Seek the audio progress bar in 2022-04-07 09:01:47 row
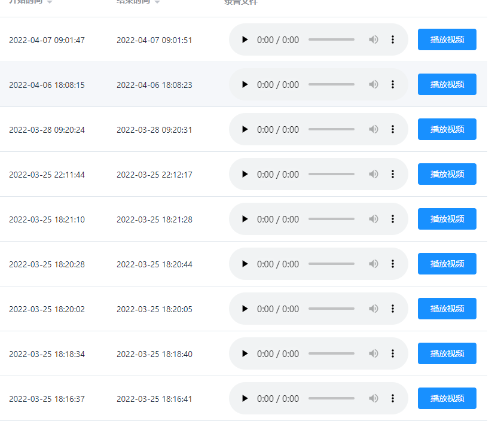This screenshot has width=504, height=424. [x=331, y=39]
